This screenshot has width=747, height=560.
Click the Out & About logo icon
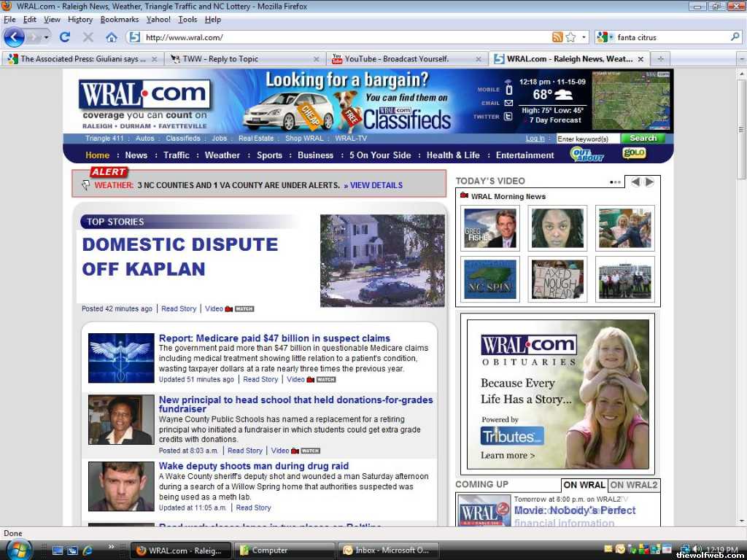(x=587, y=155)
